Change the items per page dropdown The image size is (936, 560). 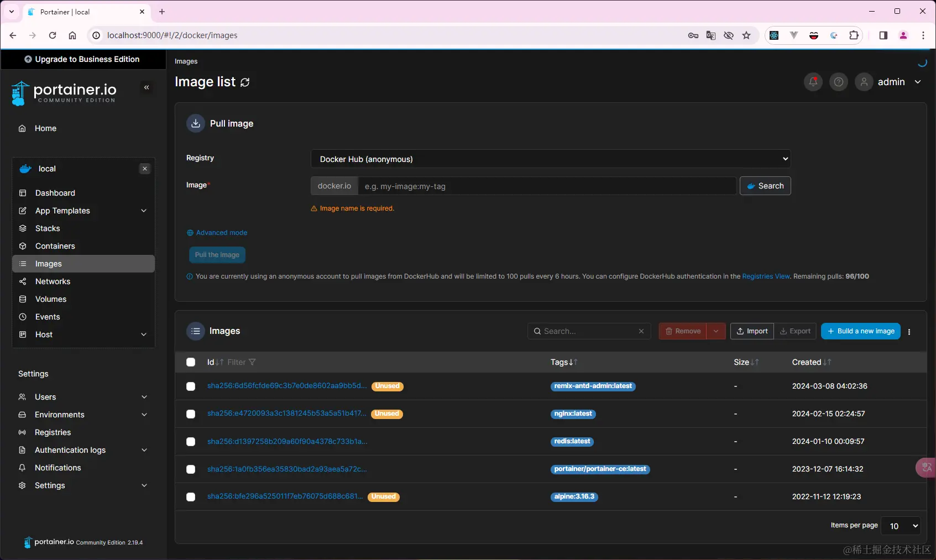tap(901, 526)
